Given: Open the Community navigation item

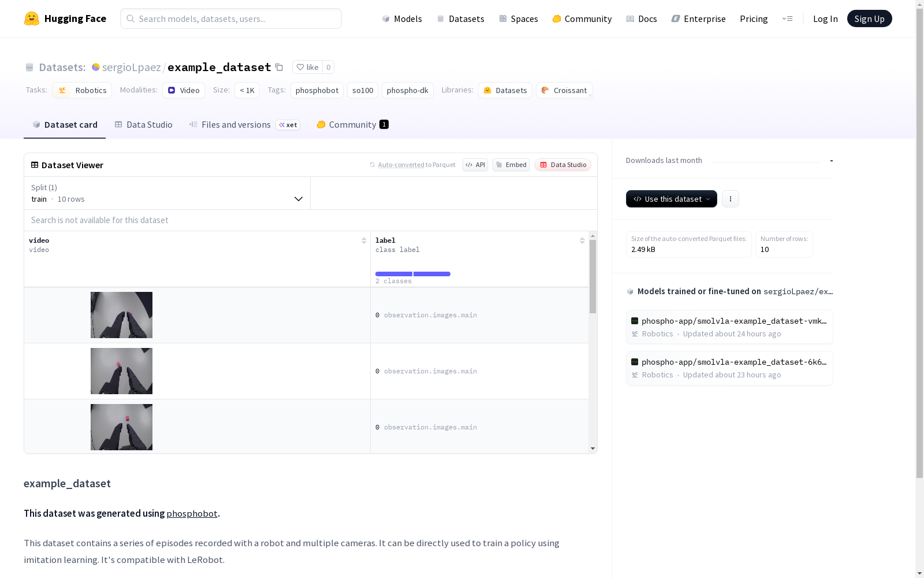Looking at the screenshot, I should point(582,18).
